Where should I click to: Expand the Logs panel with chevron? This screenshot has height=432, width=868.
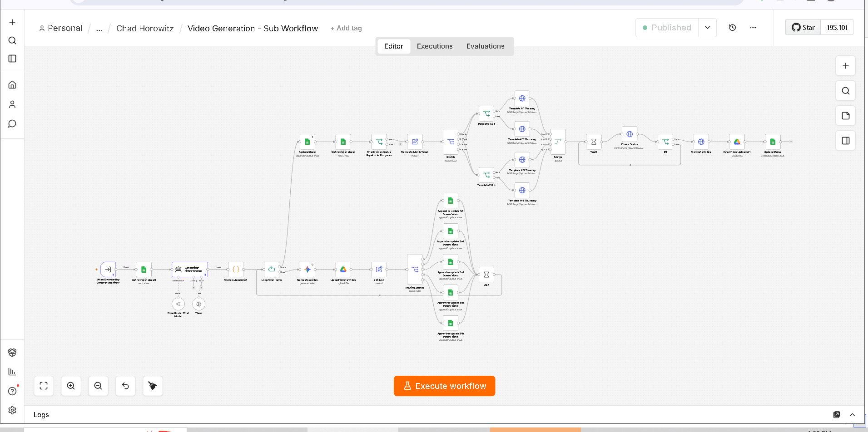pos(852,414)
